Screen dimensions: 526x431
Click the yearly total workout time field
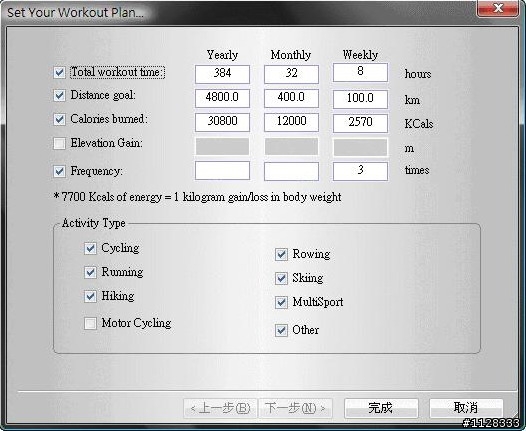[222, 74]
